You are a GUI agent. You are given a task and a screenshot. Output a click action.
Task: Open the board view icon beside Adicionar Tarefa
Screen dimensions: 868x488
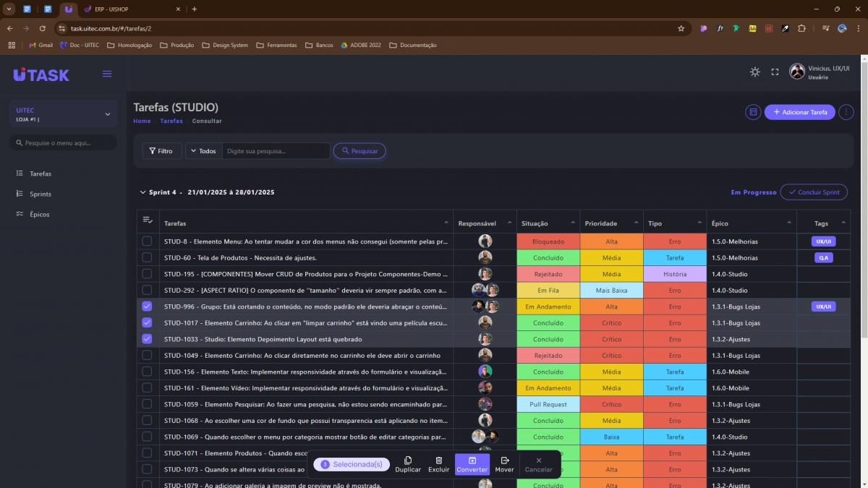pyautogui.click(x=753, y=112)
